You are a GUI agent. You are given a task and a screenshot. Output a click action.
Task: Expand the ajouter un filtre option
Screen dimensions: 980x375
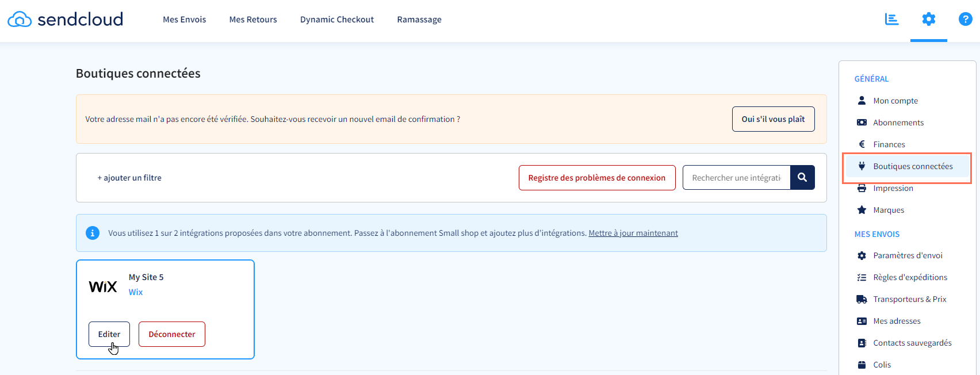pyautogui.click(x=129, y=178)
